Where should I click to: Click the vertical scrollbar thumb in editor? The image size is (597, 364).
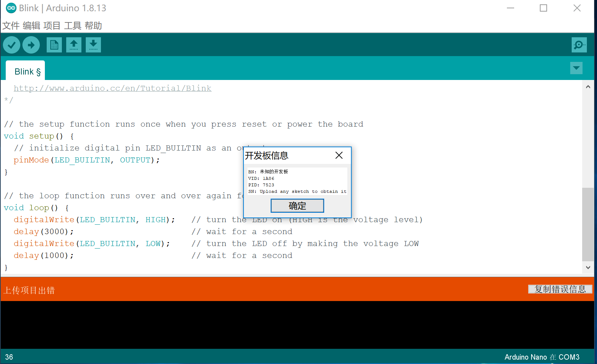pyautogui.click(x=588, y=224)
